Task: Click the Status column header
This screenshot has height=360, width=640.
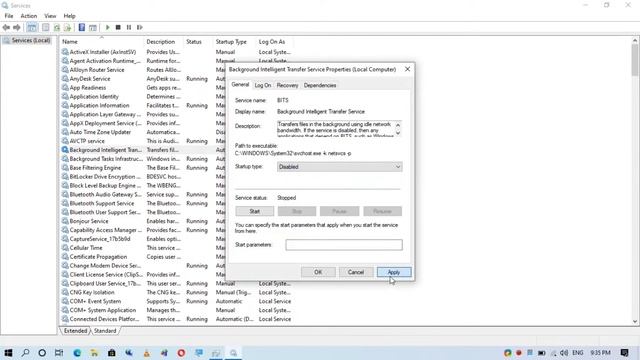Action: coord(198,42)
